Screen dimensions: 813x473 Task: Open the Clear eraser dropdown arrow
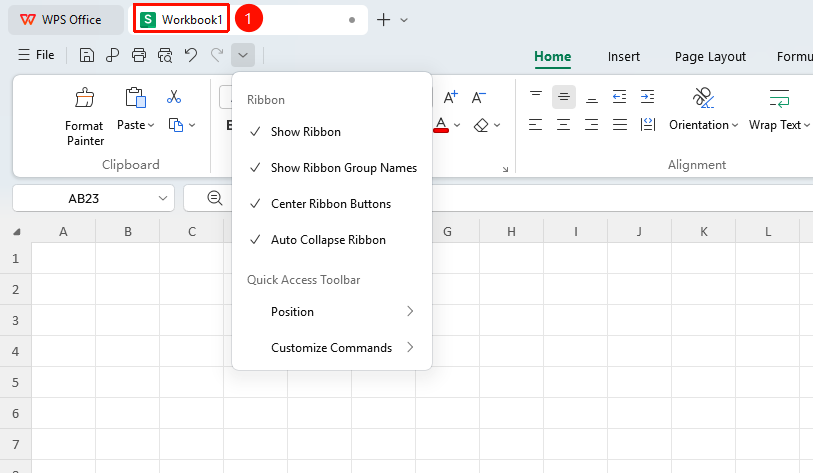click(x=497, y=126)
